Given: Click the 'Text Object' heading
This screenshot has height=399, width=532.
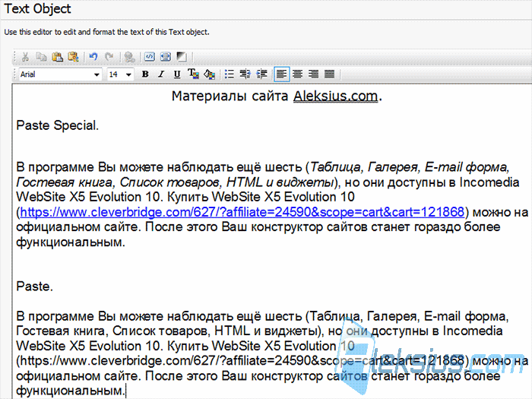Looking at the screenshot, I should click(x=38, y=9).
